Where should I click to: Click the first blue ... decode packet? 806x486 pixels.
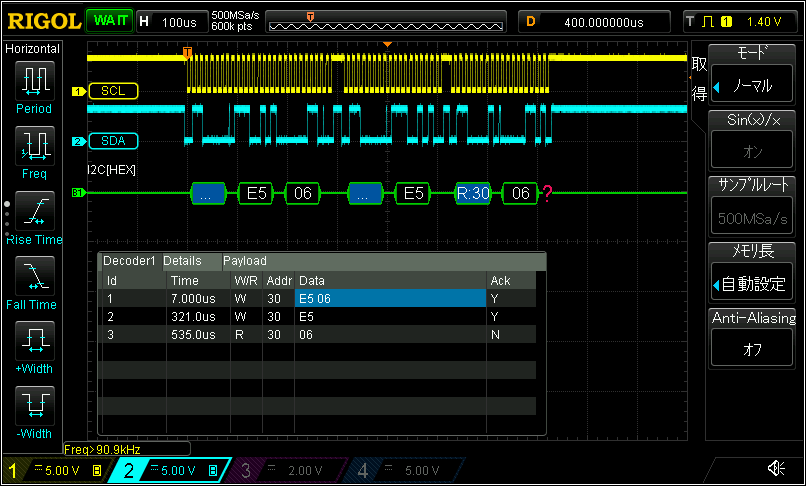pos(208,193)
